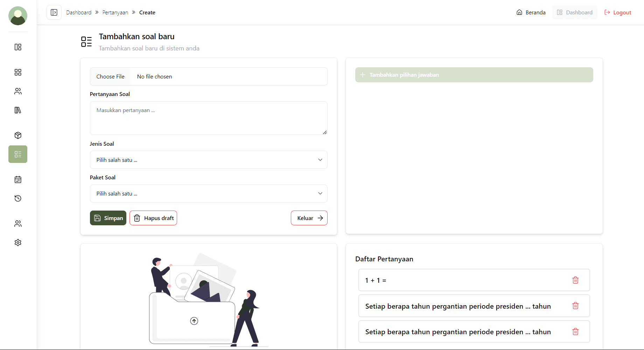Select the package box sidebar icon
Viewport: 644px width, 350px height.
pyautogui.click(x=18, y=135)
